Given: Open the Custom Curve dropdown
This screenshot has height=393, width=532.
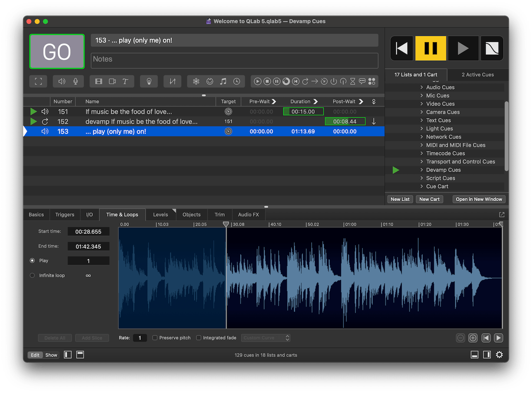Looking at the screenshot, I should (x=266, y=338).
